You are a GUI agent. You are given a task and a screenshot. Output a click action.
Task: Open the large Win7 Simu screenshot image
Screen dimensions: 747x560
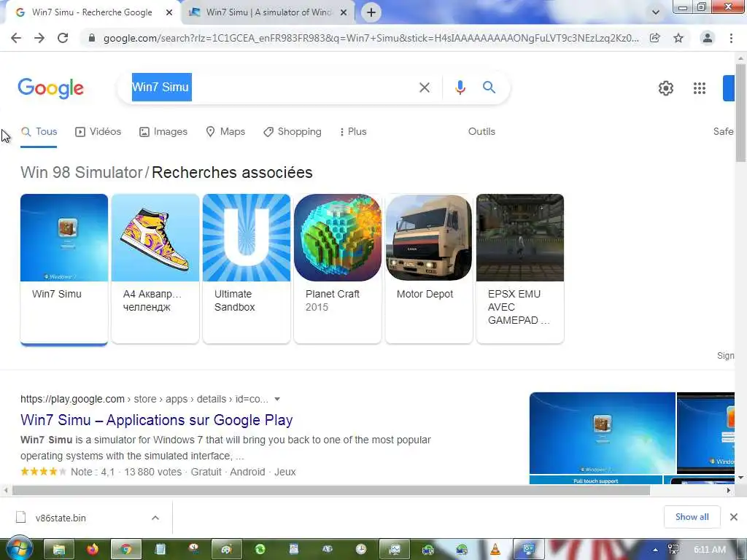602,433
